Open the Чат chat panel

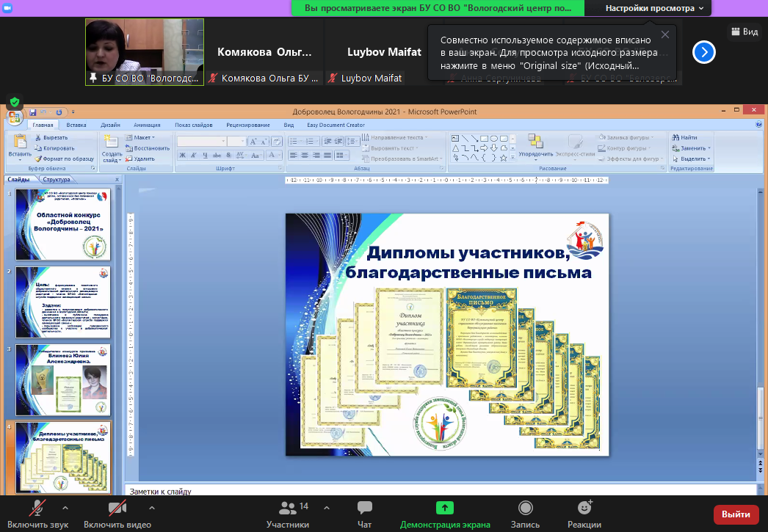click(364, 508)
